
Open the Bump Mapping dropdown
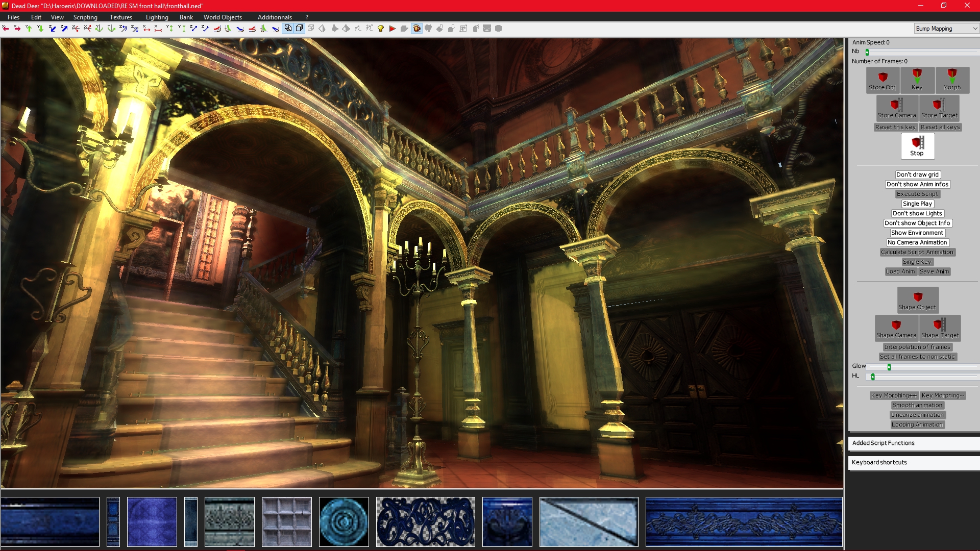coord(946,29)
